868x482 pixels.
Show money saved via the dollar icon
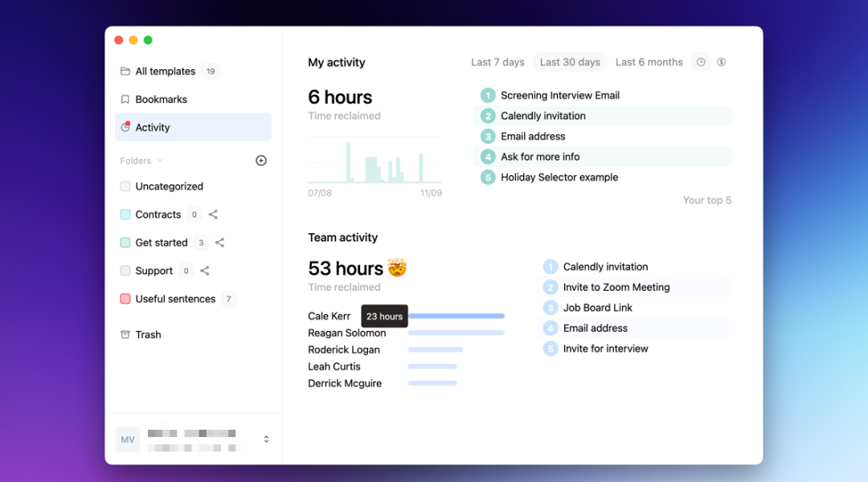coord(721,62)
